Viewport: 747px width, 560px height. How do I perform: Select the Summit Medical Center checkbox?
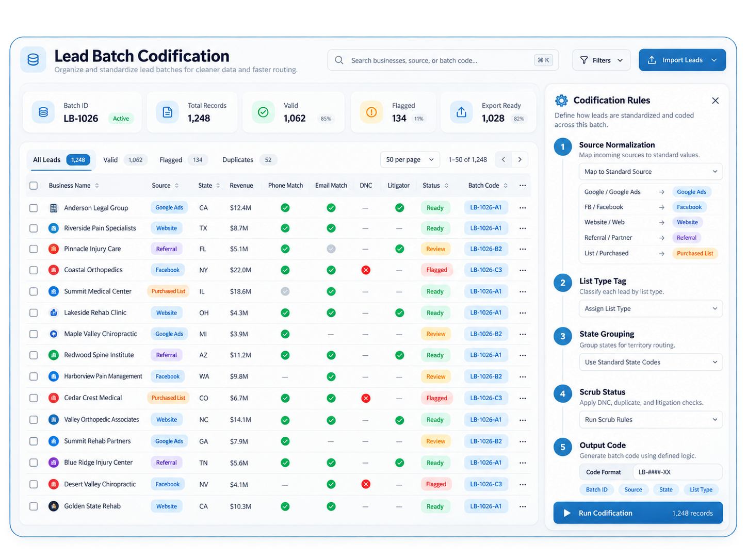[x=34, y=291]
